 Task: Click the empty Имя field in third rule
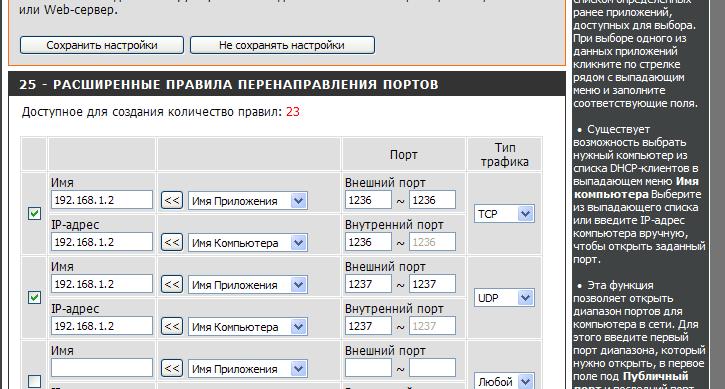(102, 368)
